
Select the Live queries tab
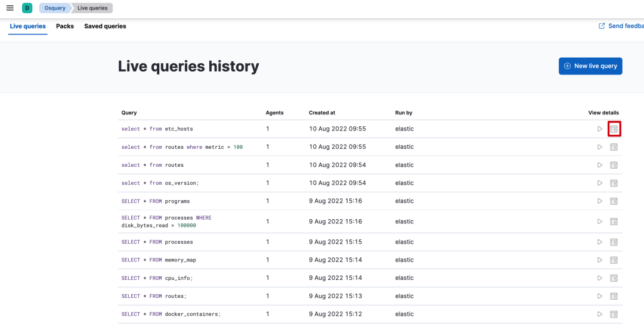[x=27, y=26]
